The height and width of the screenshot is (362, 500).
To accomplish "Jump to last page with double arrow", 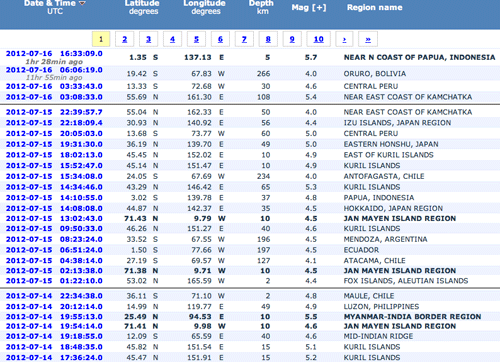I will coord(368,39).
